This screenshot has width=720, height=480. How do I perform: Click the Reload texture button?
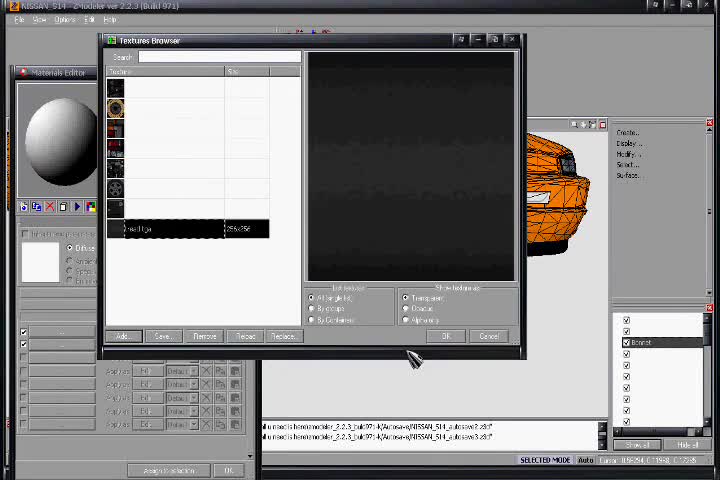tap(245, 336)
